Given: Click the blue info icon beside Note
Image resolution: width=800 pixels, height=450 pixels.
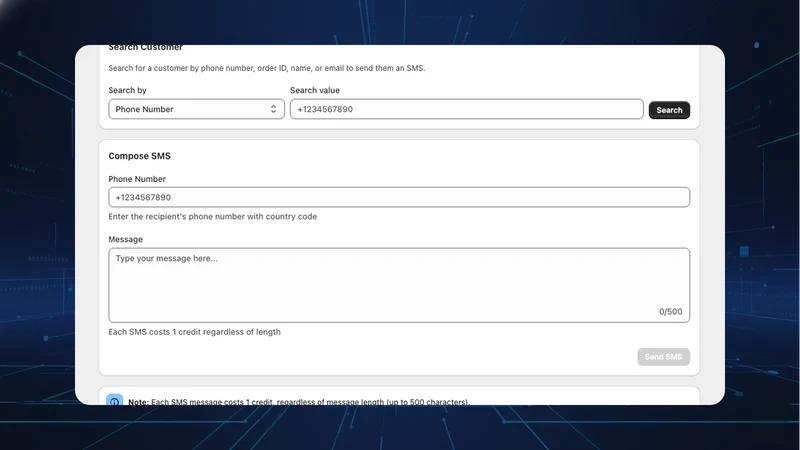Looking at the screenshot, I should click(x=114, y=400).
